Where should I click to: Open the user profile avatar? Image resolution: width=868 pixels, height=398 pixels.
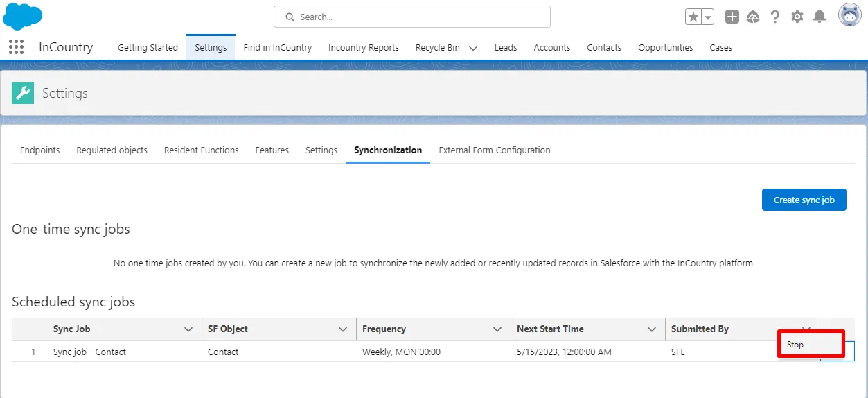click(849, 15)
